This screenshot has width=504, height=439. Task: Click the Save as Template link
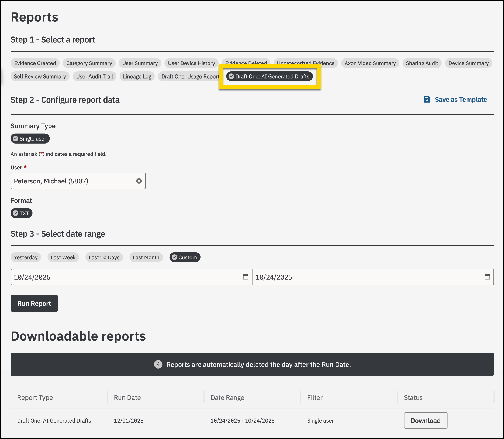(461, 100)
